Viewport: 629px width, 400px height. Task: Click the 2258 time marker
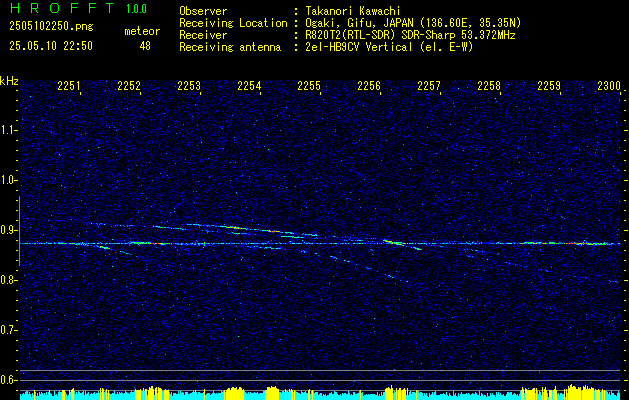click(x=489, y=85)
